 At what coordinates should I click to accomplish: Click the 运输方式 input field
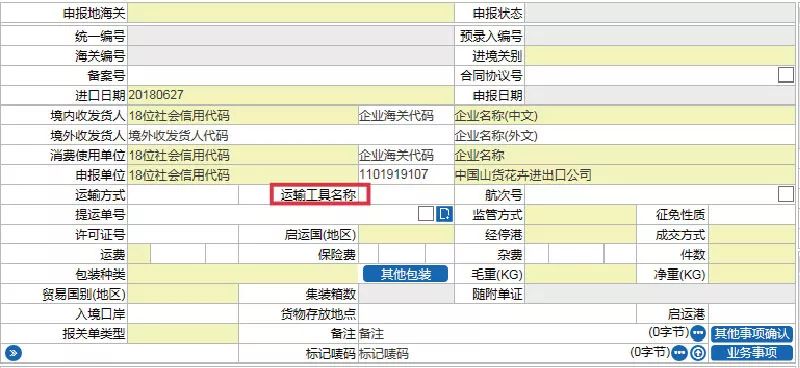coord(183,194)
